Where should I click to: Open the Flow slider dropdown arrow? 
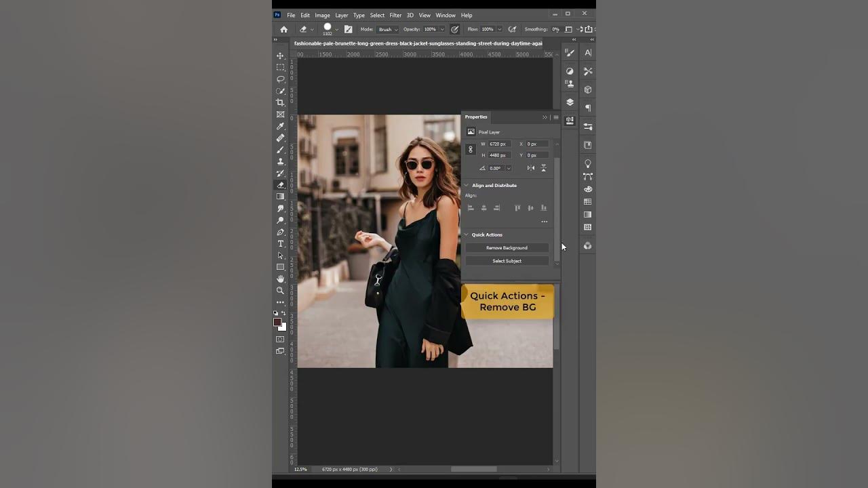coord(500,29)
